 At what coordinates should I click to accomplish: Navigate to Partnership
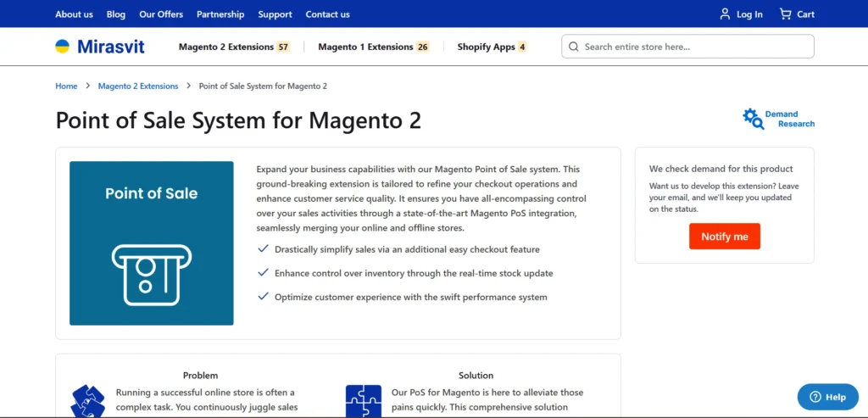tap(220, 14)
